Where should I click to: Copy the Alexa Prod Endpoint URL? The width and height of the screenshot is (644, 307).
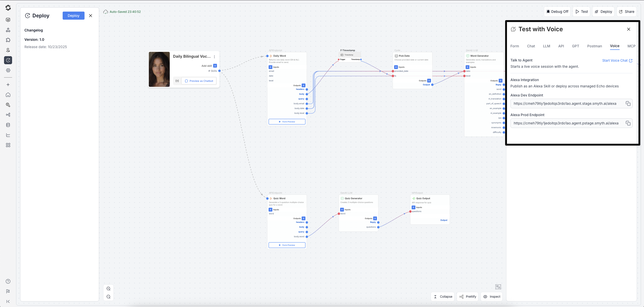click(x=628, y=123)
